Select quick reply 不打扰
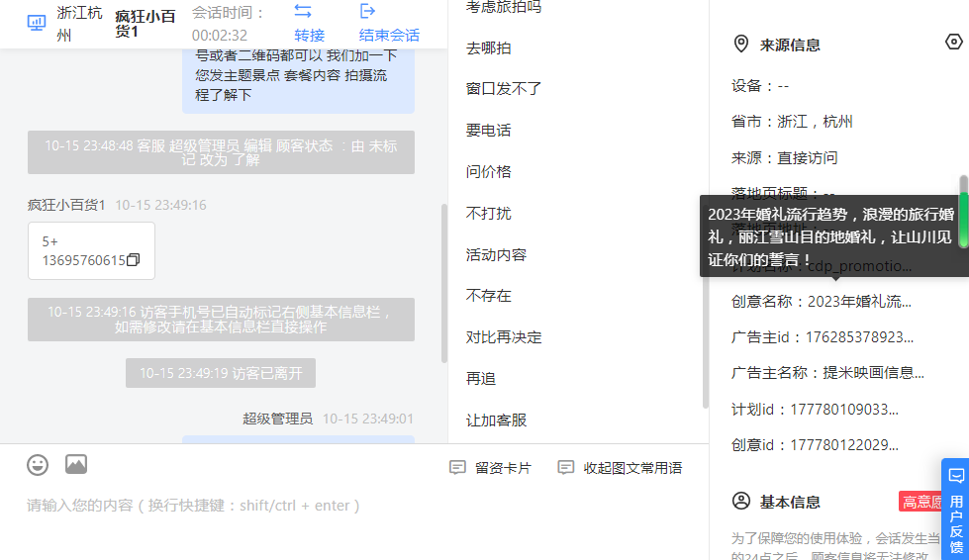 [x=488, y=213]
